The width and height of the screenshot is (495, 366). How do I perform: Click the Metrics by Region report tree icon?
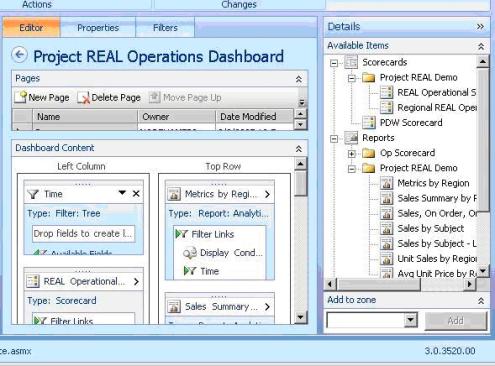[x=386, y=183]
